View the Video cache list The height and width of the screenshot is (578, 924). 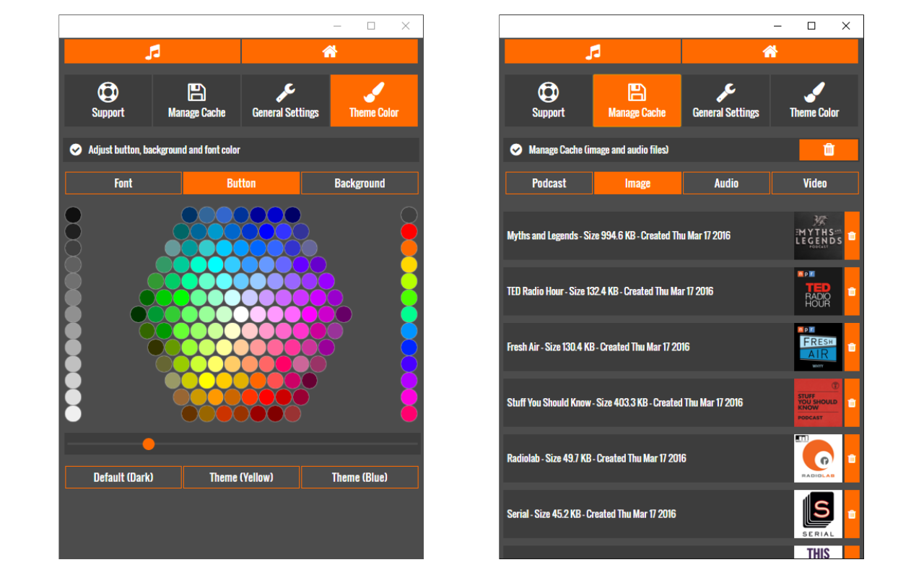[x=815, y=183]
